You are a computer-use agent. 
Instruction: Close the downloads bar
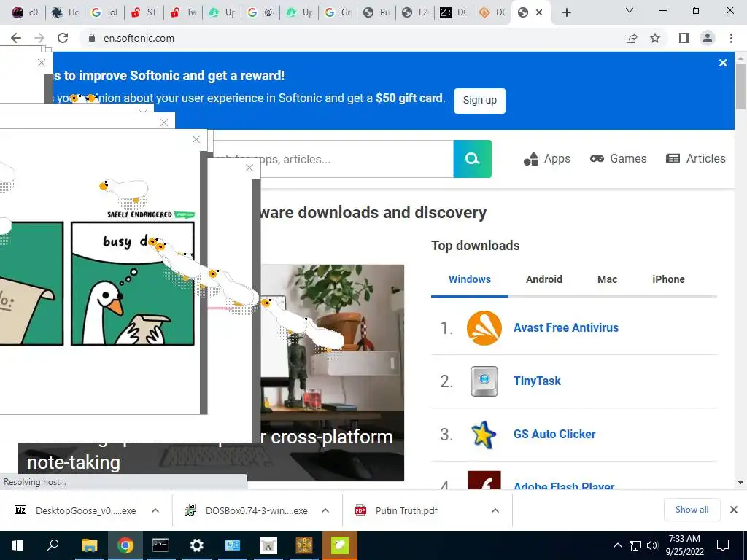click(734, 510)
